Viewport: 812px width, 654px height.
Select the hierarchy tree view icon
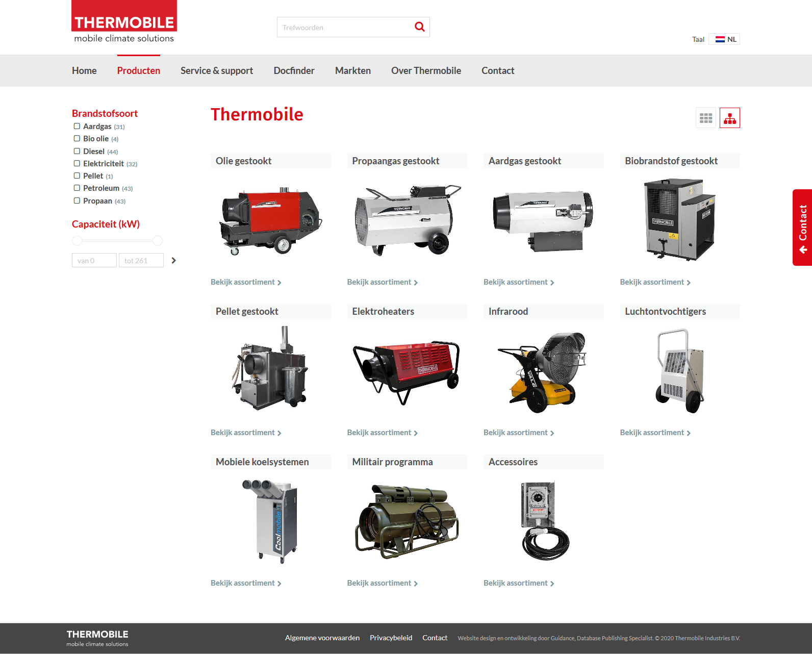point(730,118)
